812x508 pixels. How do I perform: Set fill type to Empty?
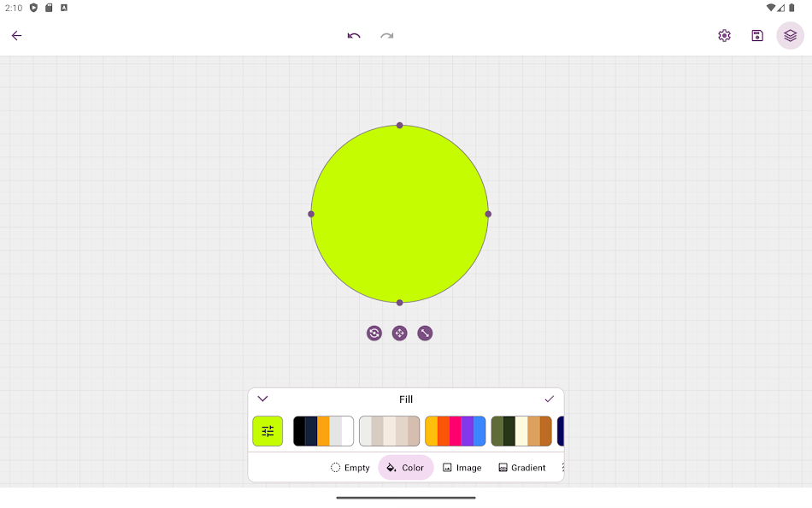(350, 467)
